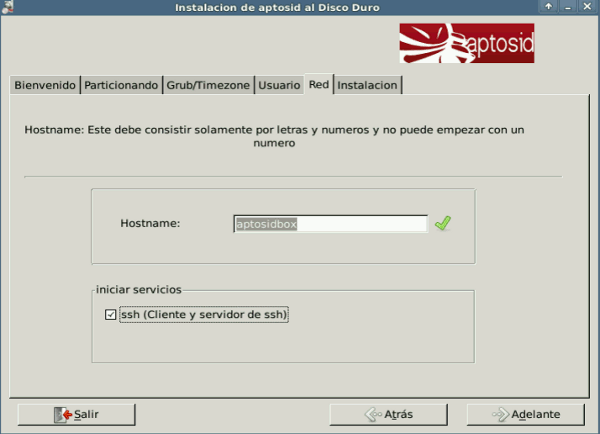The height and width of the screenshot is (434, 600).
Task: Click the Hostname text field
Action: 330,224
